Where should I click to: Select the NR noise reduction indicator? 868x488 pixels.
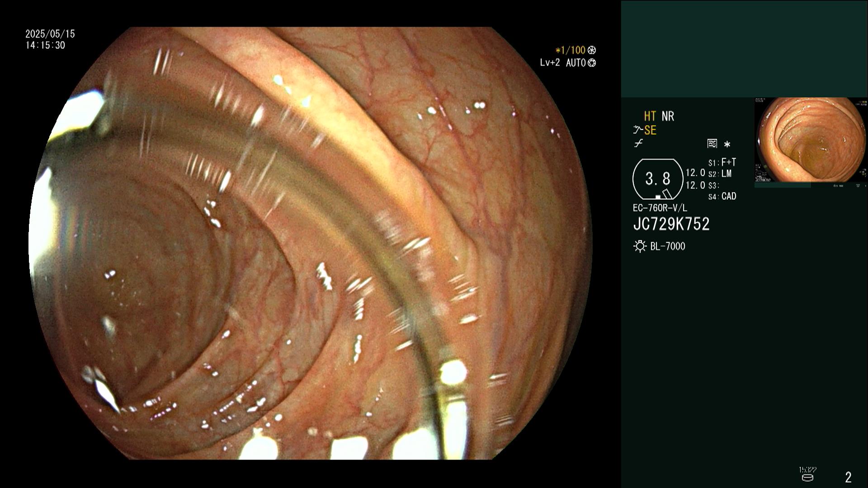[x=668, y=117]
